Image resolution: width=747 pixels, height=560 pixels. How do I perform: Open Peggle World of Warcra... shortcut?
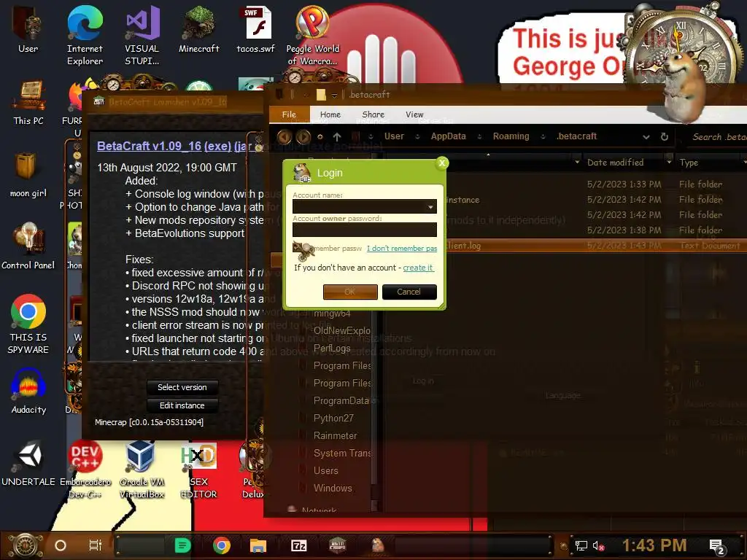pyautogui.click(x=312, y=35)
